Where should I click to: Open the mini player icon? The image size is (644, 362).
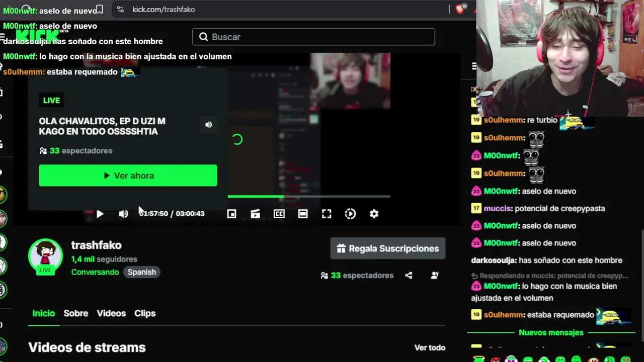231,214
